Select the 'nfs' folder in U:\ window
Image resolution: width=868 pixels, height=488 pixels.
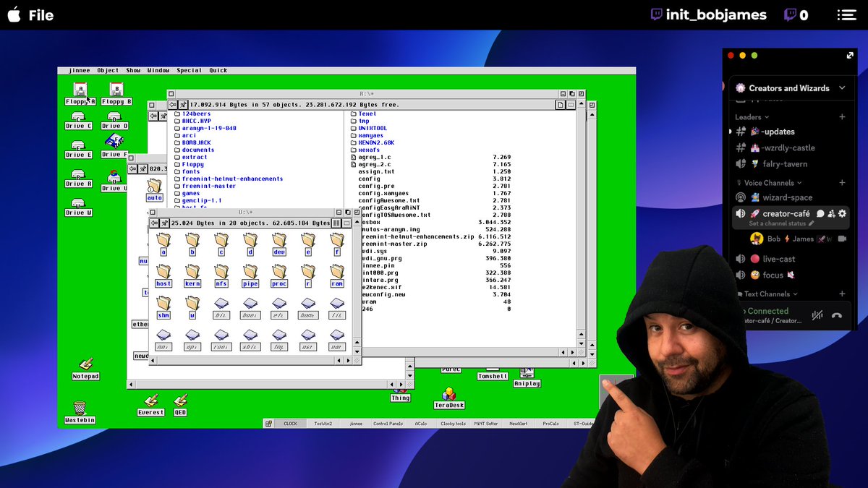point(221,275)
